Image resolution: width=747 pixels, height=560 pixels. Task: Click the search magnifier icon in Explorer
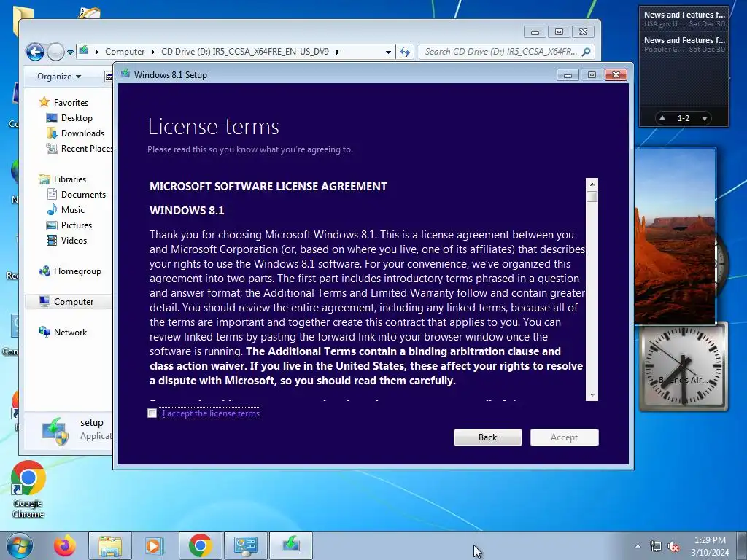pos(587,52)
